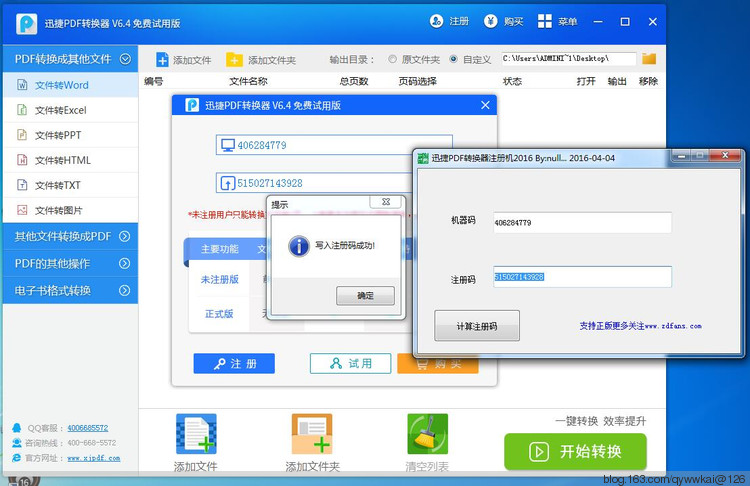This screenshot has height=486, width=750.
Task: Browse output folder with the yellow folder icon
Action: pyautogui.click(x=649, y=59)
